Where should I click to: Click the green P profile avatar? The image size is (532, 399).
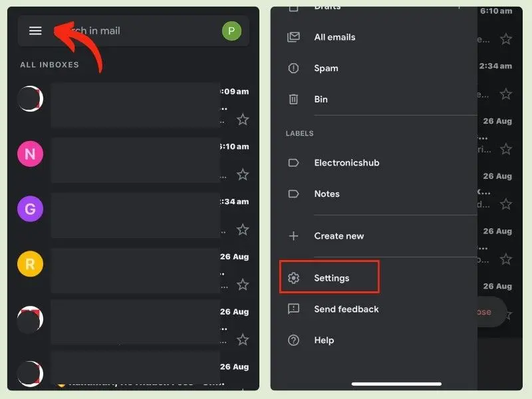231,31
